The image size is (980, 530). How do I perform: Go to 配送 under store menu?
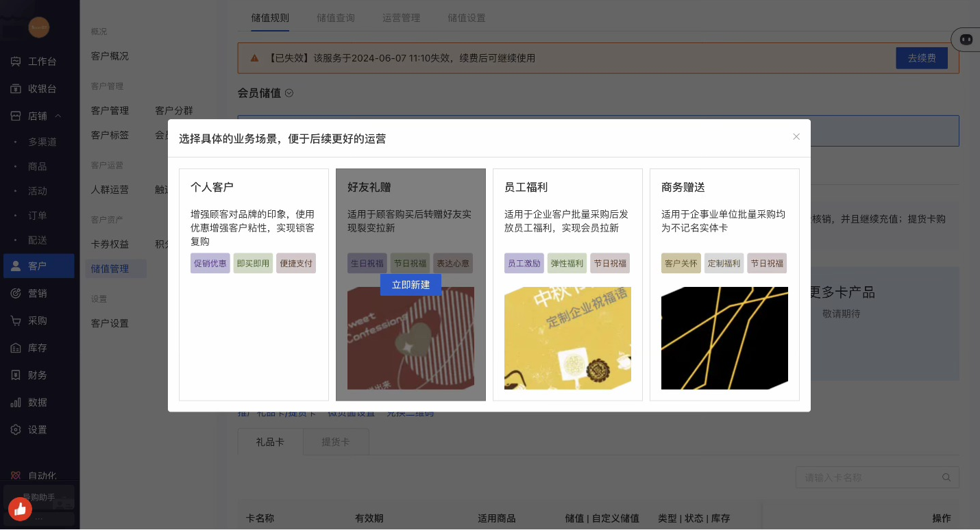[38, 240]
